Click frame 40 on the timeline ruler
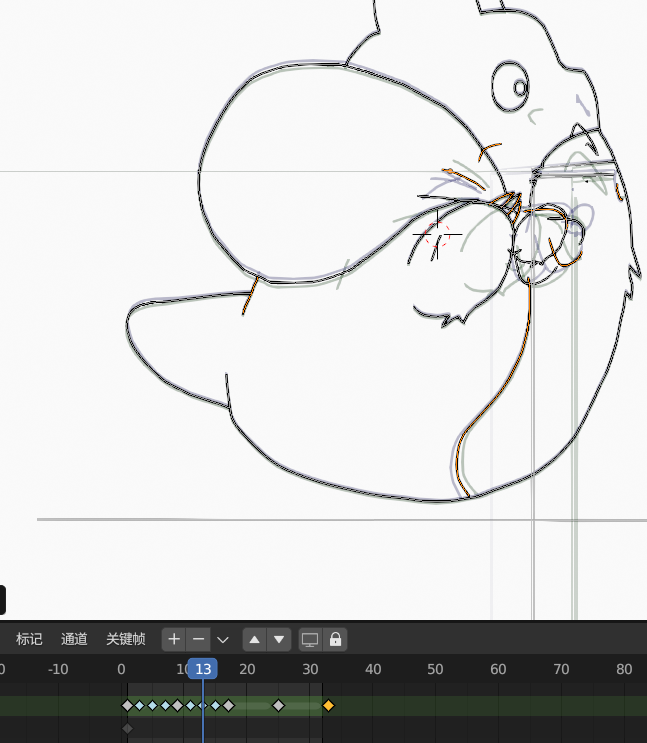This screenshot has width=647, height=743. pos(373,669)
